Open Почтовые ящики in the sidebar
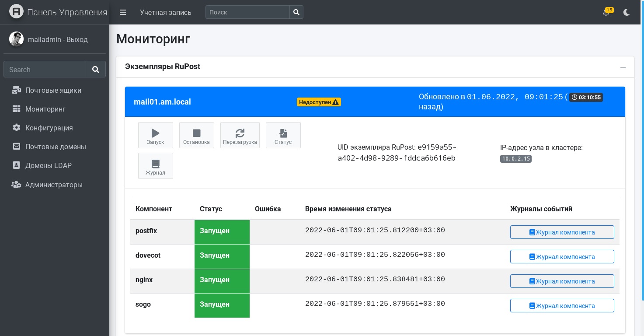The width and height of the screenshot is (644, 336). point(53,90)
